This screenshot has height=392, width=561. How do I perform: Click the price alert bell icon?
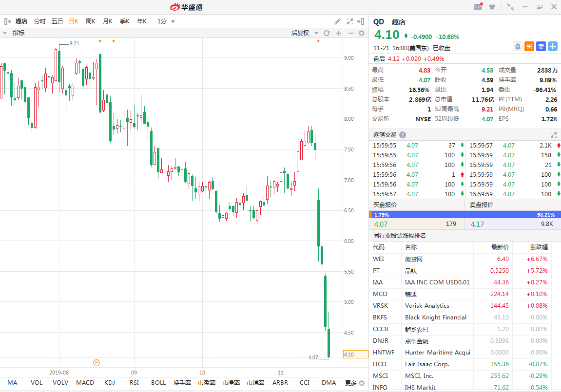coord(517,46)
